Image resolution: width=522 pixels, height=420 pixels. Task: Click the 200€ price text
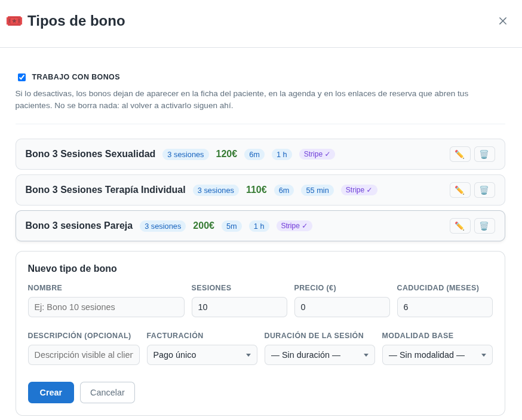[204, 225]
